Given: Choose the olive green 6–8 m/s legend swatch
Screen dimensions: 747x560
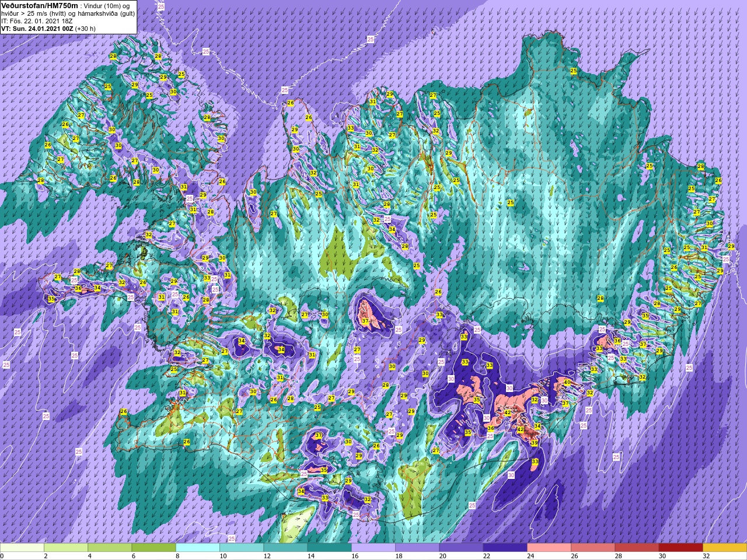Looking at the screenshot, I should pyautogui.click(x=153, y=548).
